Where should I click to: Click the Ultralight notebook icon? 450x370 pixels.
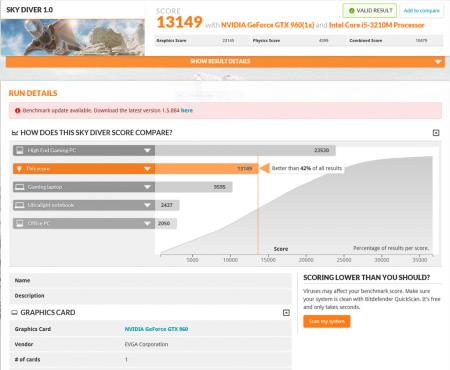pos(20,205)
